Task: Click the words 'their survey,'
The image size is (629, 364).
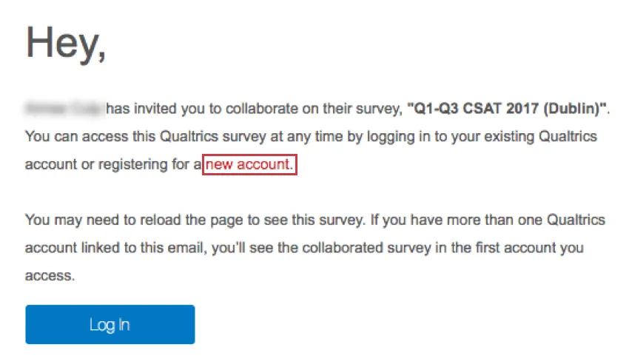Action: click(x=366, y=109)
